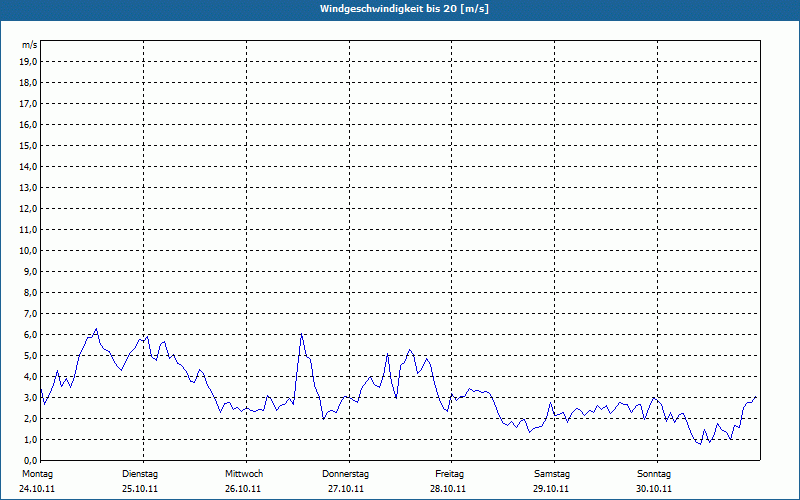Click the '16,0' y-axis label
Viewport: 800px width, 500px height.
point(28,124)
